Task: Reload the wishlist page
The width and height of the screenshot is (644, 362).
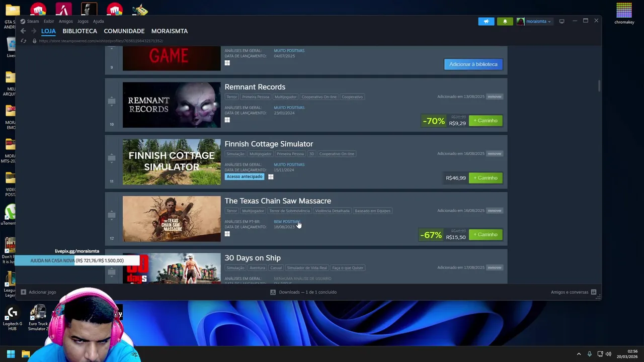Action: click(24, 41)
